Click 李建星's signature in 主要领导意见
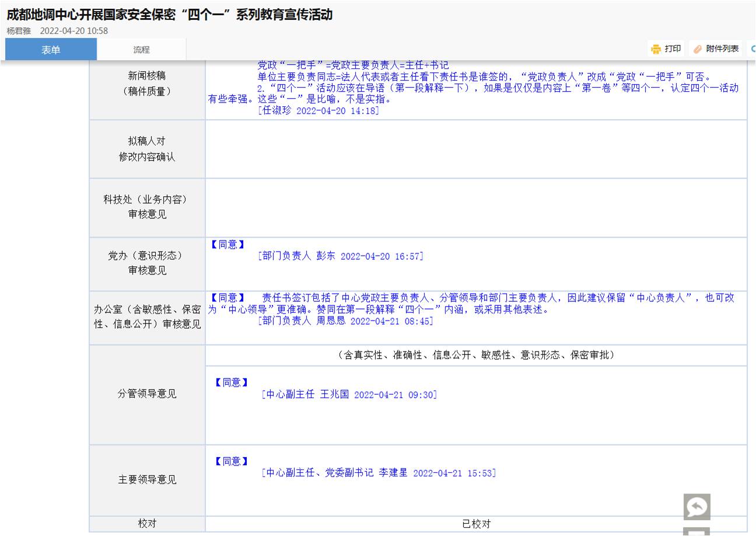The height and width of the screenshot is (536, 756). click(379, 473)
